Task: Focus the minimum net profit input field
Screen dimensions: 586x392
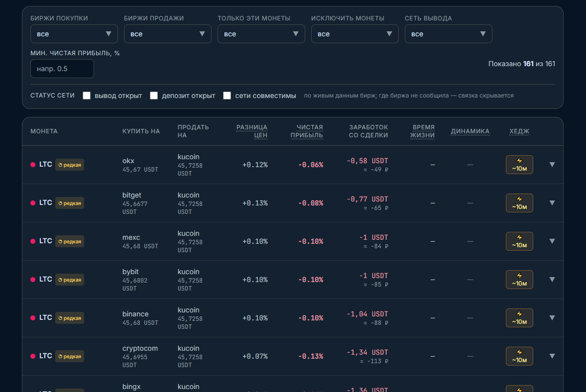Action: (62, 69)
